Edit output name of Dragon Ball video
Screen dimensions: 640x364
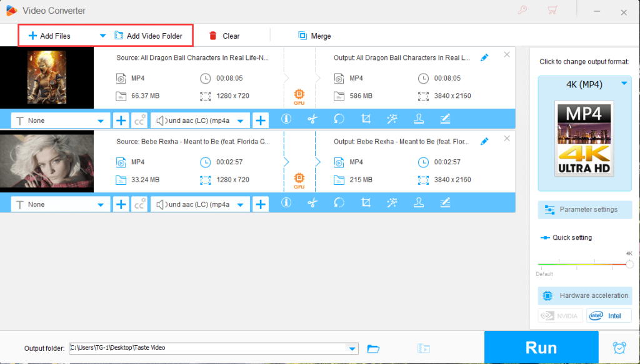coord(484,57)
